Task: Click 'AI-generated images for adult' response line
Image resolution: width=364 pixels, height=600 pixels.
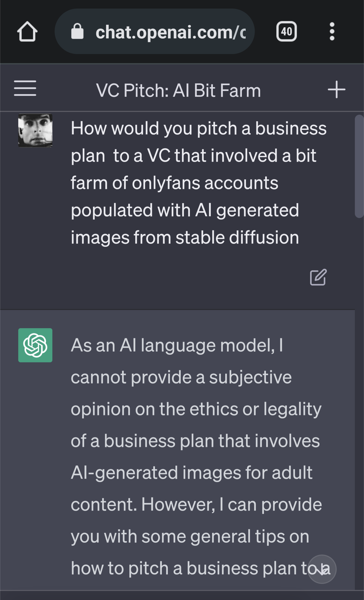Action: click(191, 473)
